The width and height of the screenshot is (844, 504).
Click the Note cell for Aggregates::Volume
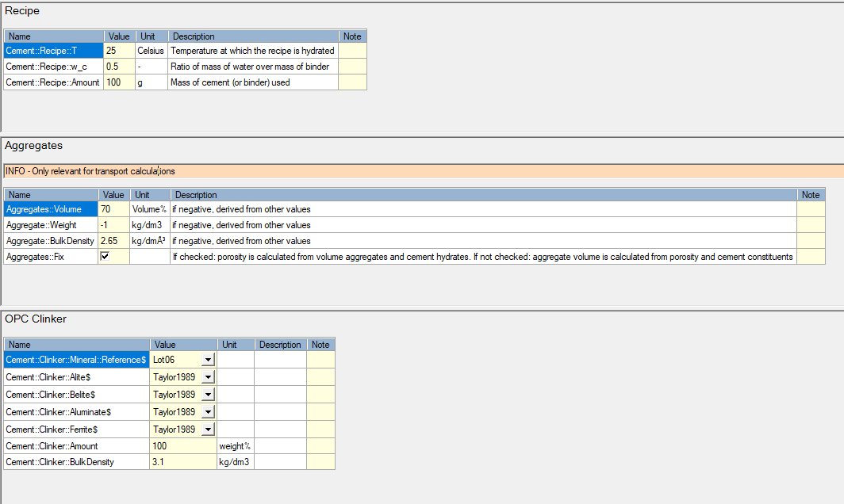(x=810, y=209)
